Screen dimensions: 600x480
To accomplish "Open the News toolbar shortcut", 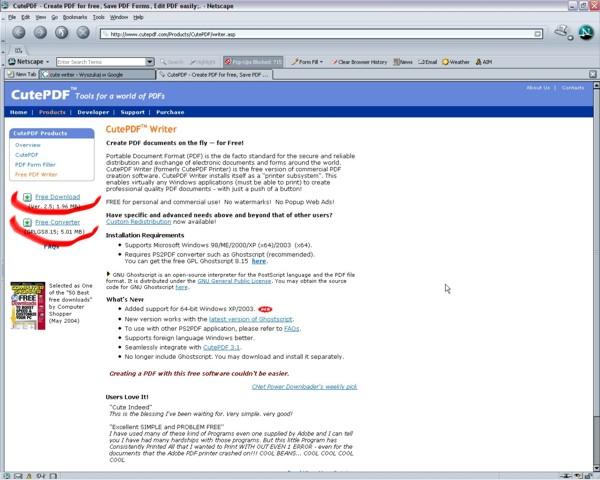I will pyautogui.click(x=403, y=62).
